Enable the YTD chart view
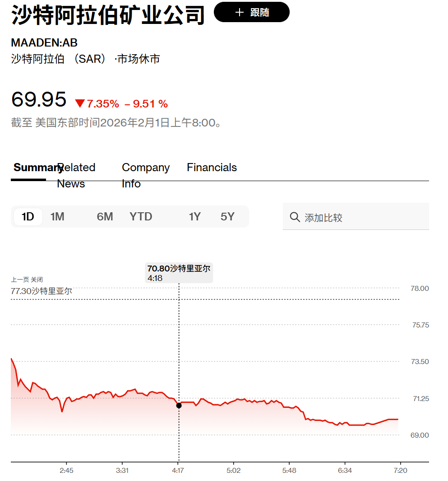 tap(141, 216)
